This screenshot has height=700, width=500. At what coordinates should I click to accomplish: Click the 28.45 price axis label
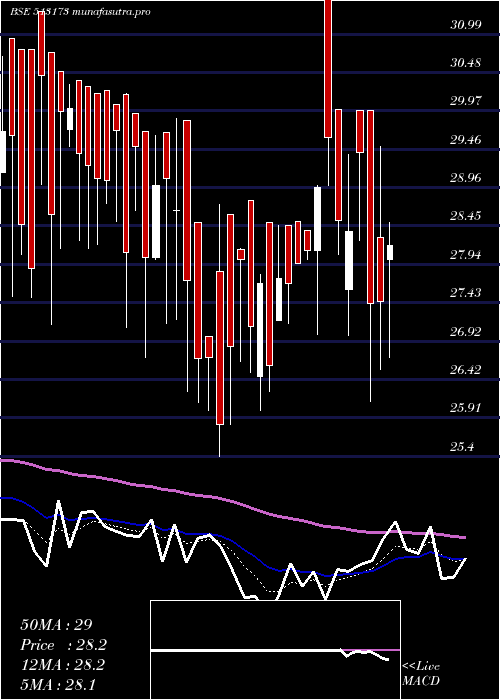pos(466,217)
